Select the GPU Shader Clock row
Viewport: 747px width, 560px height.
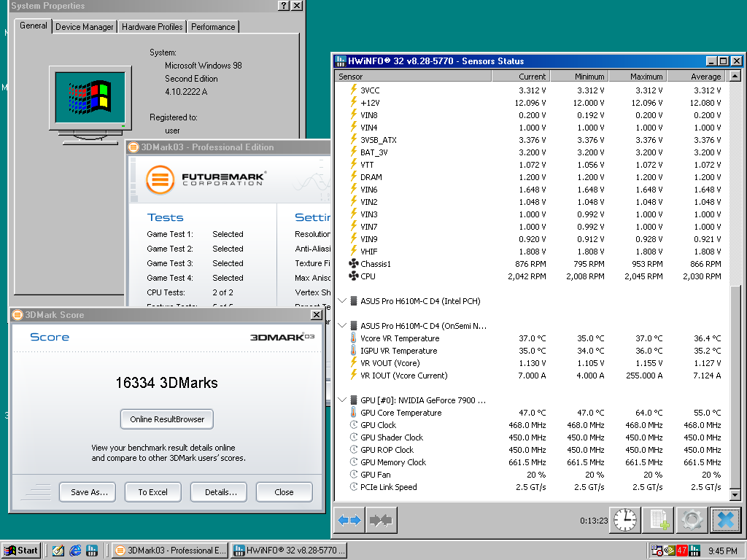point(532,437)
